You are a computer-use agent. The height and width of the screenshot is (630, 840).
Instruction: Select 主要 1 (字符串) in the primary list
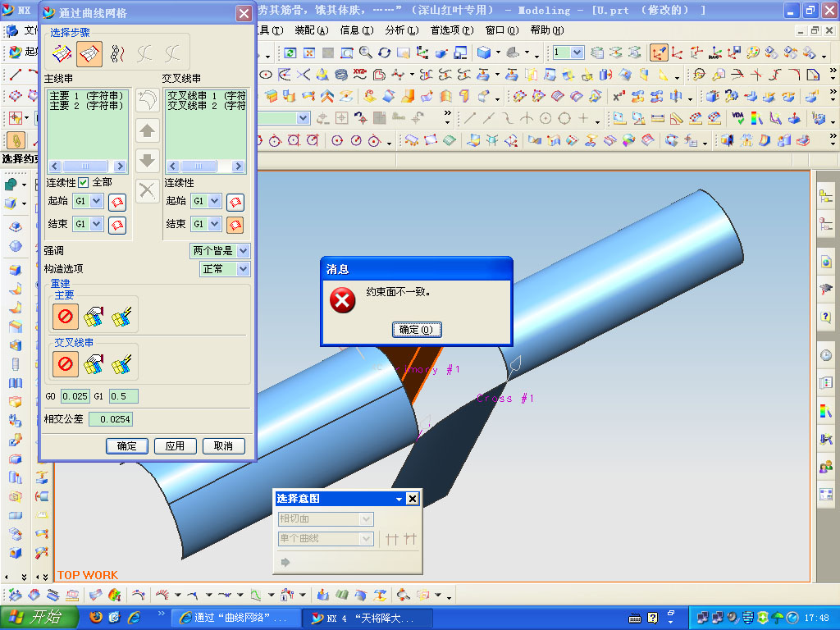[87, 96]
